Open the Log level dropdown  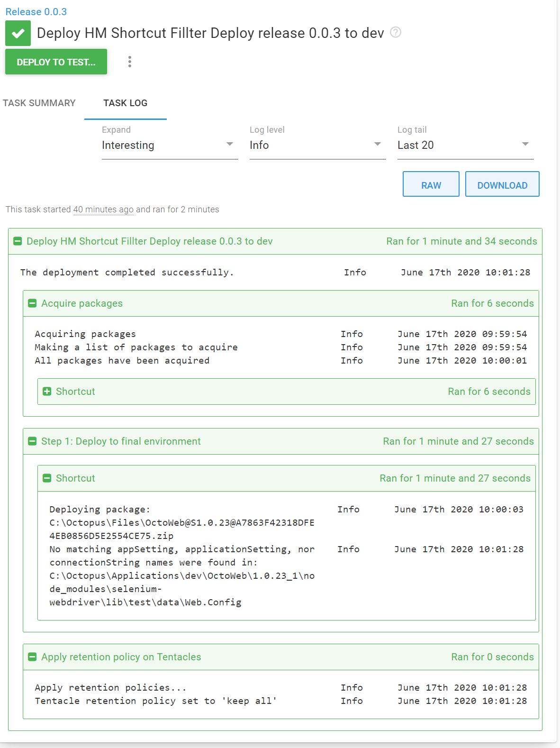point(317,145)
